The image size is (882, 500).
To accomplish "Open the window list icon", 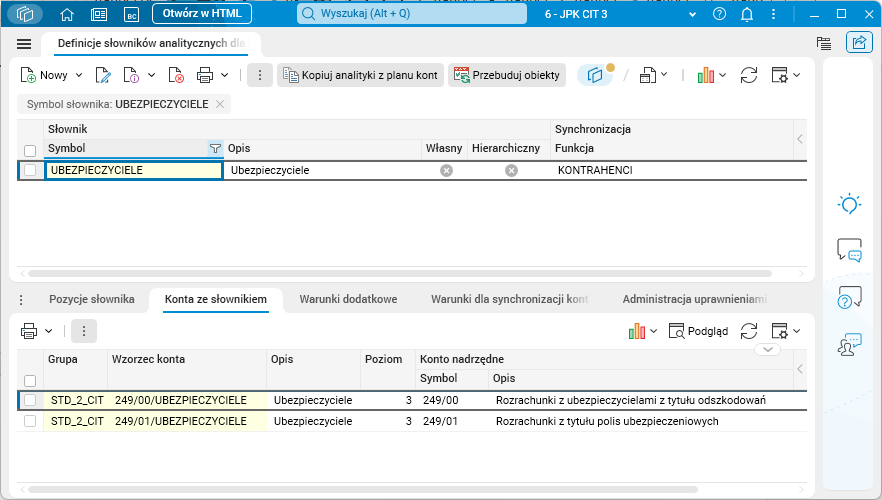I will [824, 43].
